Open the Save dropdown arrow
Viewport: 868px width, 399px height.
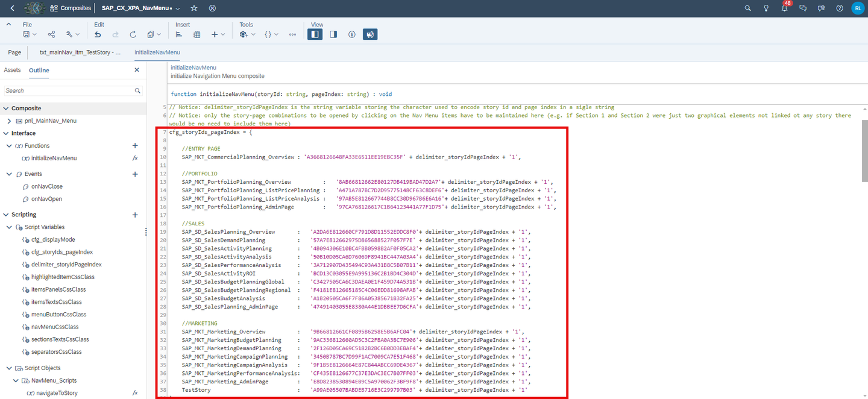click(x=34, y=35)
